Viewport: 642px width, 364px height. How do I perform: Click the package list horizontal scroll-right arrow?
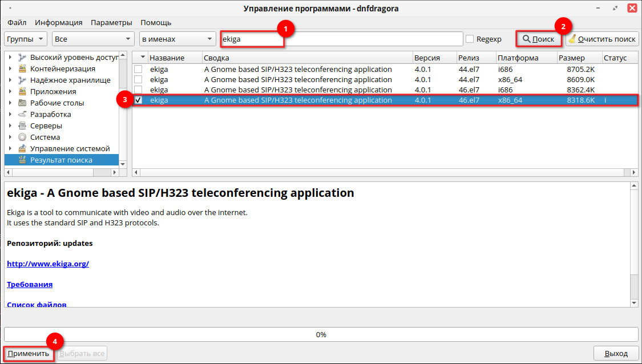point(634,172)
